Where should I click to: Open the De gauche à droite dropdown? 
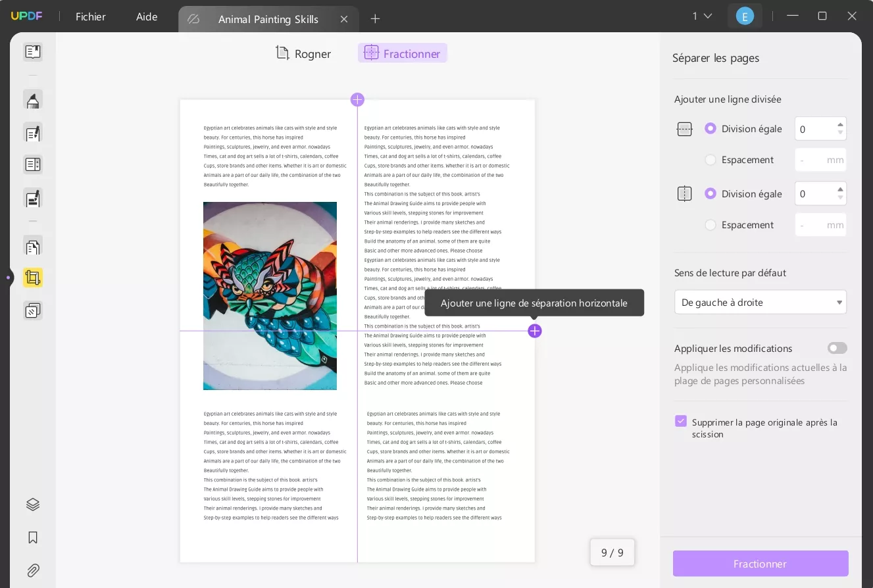pyautogui.click(x=761, y=303)
